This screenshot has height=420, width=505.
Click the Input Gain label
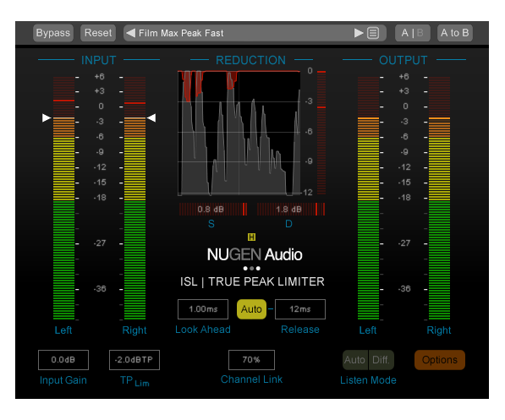63,380
